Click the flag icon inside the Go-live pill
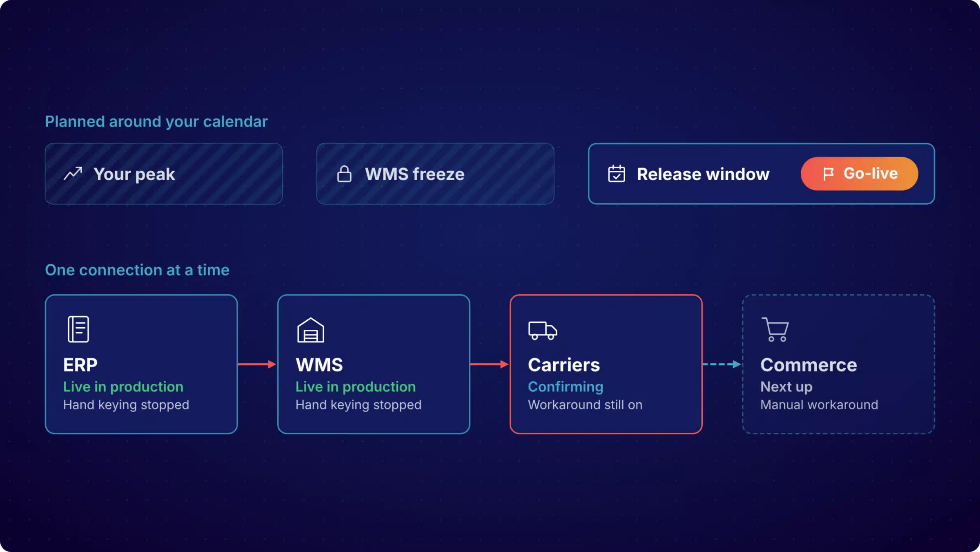 click(829, 174)
